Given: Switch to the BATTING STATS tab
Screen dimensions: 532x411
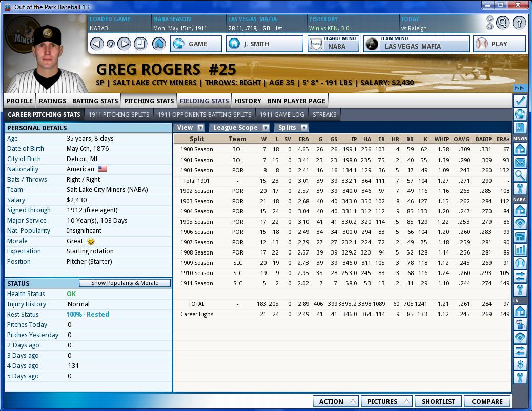Looking at the screenshot, I should tap(95, 101).
